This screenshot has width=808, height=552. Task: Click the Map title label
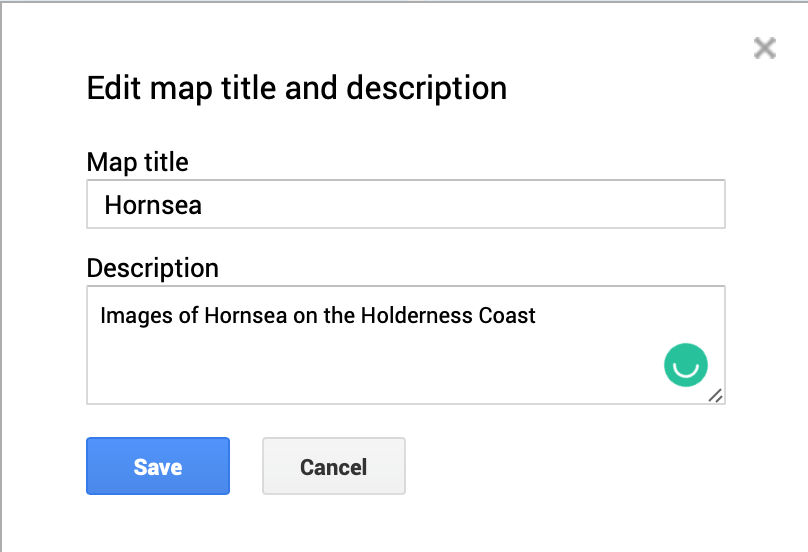(137, 161)
